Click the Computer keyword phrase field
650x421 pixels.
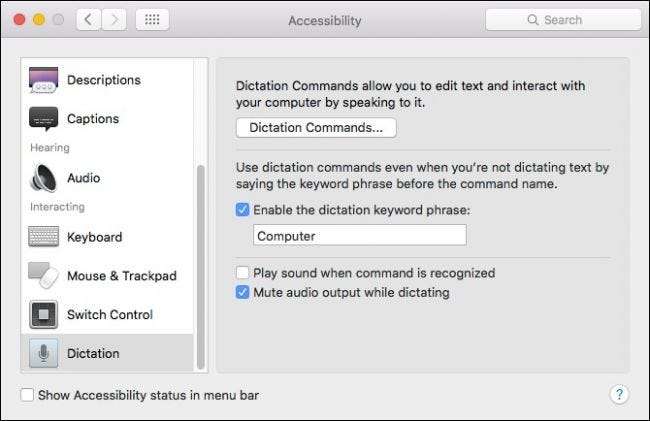(x=359, y=236)
